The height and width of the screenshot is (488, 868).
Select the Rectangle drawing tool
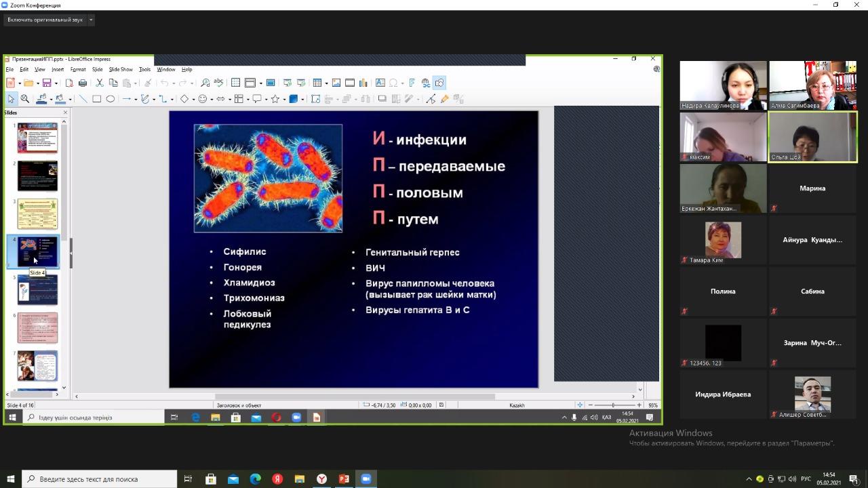[97, 99]
